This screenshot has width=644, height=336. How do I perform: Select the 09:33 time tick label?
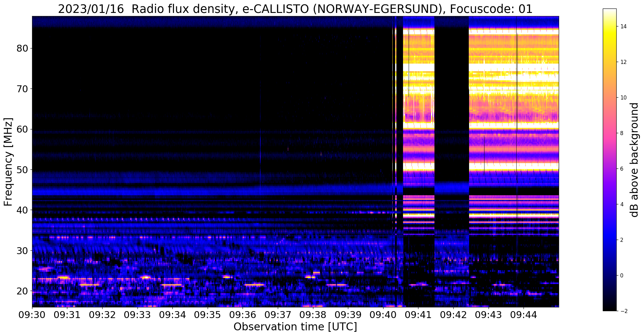(x=137, y=315)
